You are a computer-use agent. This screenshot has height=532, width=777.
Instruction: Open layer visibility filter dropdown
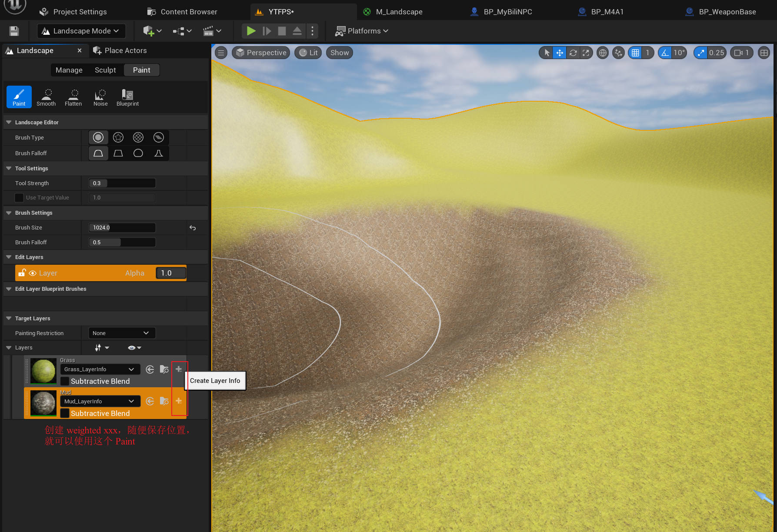(135, 348)
